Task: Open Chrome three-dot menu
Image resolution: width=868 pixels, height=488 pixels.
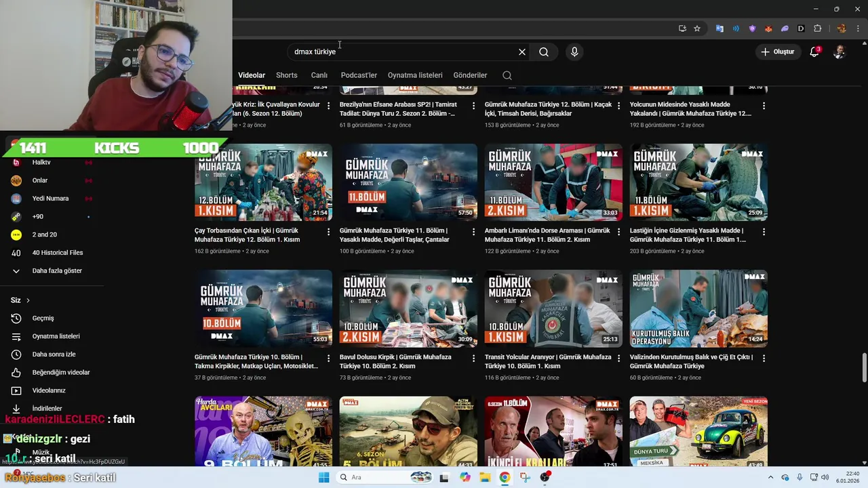Action: pos(858,28)
